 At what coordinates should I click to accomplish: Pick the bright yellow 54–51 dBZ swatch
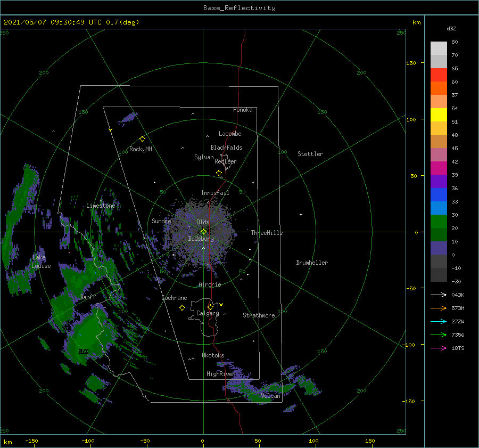coord(439,115)
